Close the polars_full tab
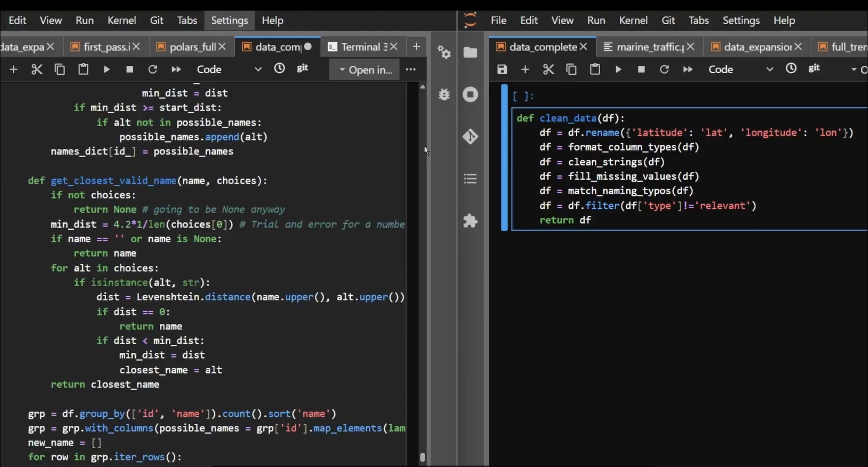 [x=222, y=47]
